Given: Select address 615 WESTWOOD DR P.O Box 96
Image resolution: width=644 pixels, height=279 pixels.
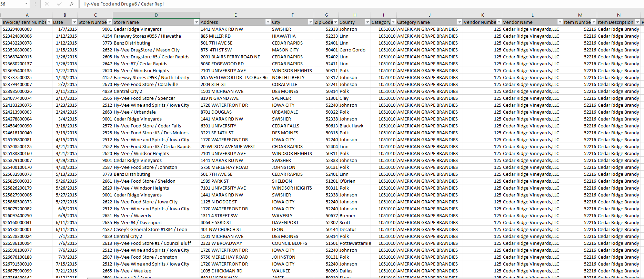Looking at the screenshot, I should 235,77.
